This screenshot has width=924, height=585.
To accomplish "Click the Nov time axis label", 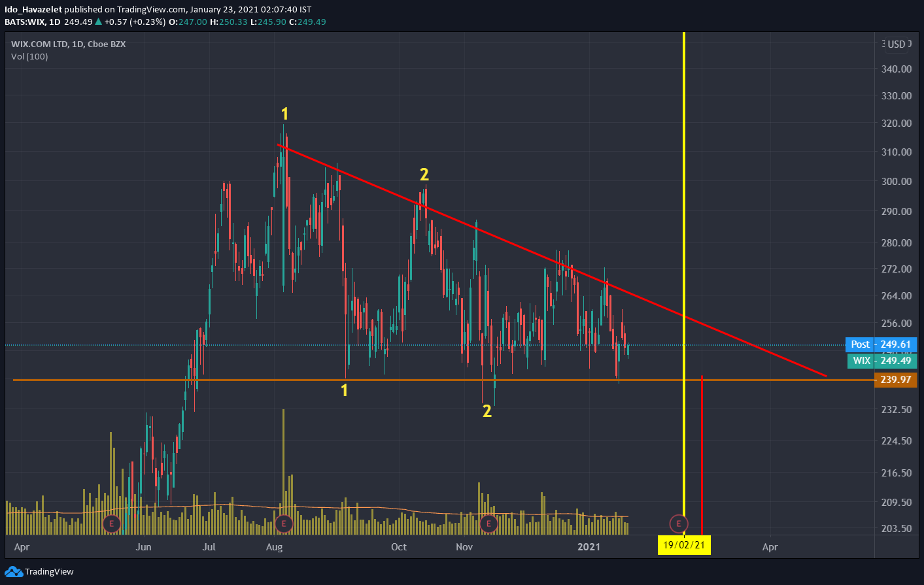I will coord(464,547).
